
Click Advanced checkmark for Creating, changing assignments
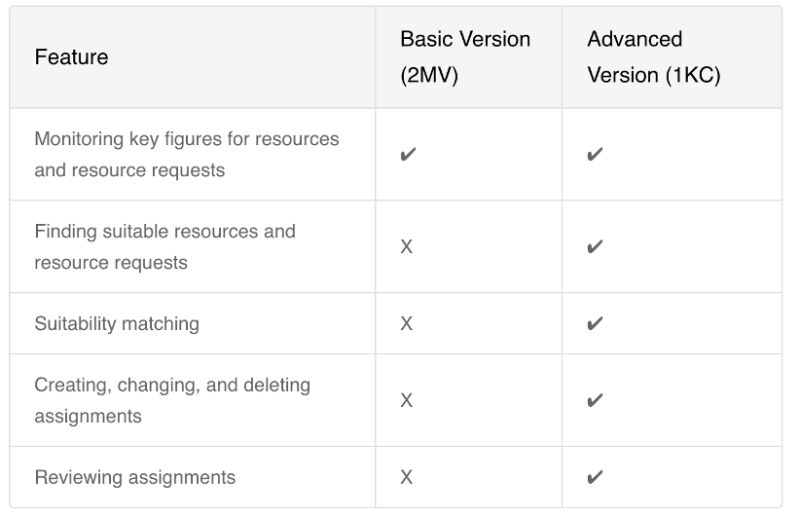point(594,400)
